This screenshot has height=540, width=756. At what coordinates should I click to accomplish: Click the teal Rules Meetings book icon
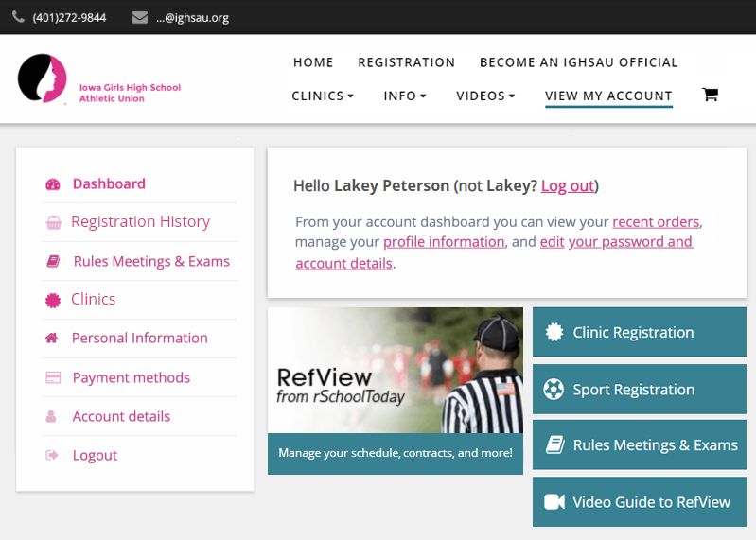click(x=555, y=444)
